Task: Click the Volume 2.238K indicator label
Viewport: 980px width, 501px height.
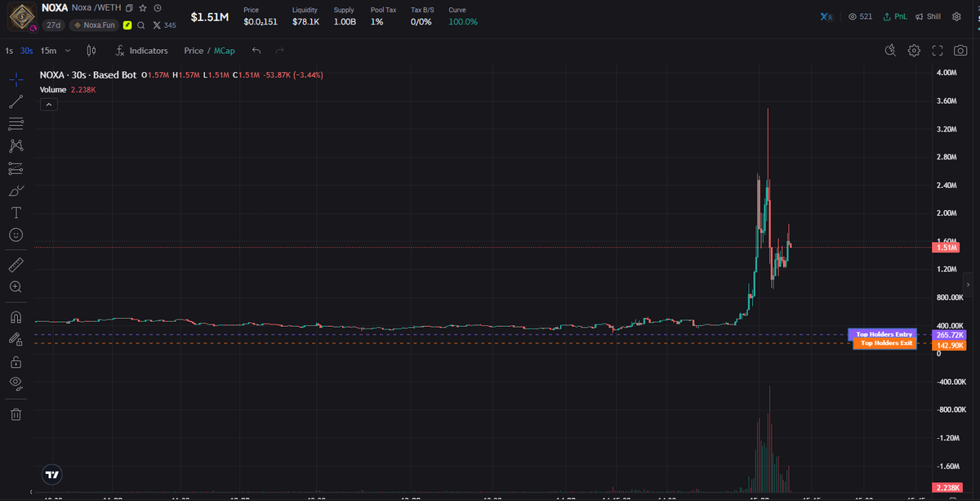Action: 68,89
